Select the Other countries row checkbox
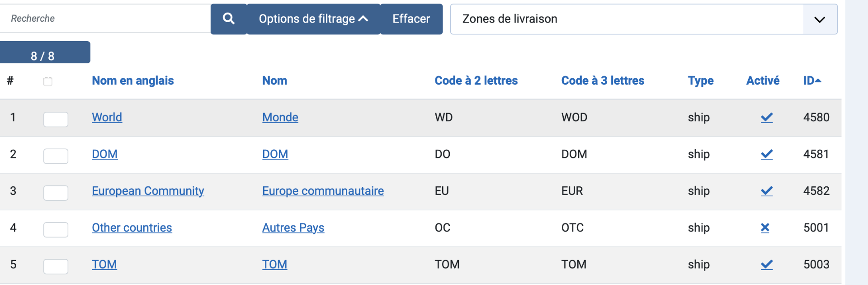The height and width of the screenshot is (285, 868). point(56,229)
